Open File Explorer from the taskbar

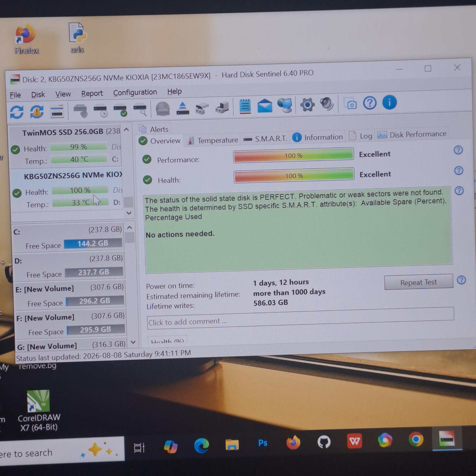click(232, 445)
